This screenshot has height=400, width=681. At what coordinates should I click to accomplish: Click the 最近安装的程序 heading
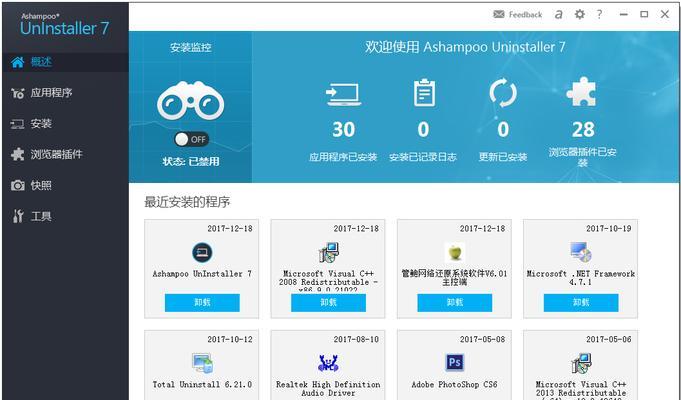[x=187, y=202]
